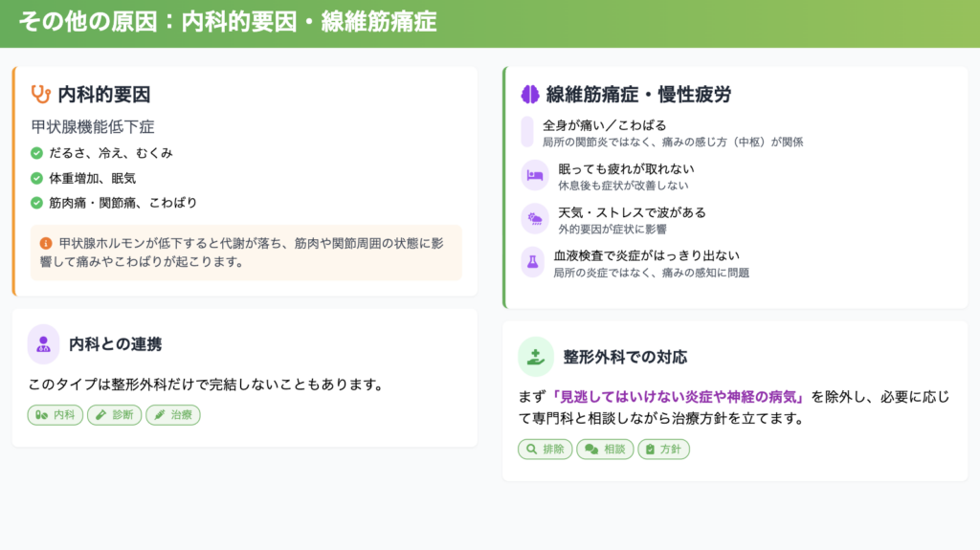Viewport: 980px width, 550px height.
Task: Click the orange info icon in the thyroid note
Action: 45,243
